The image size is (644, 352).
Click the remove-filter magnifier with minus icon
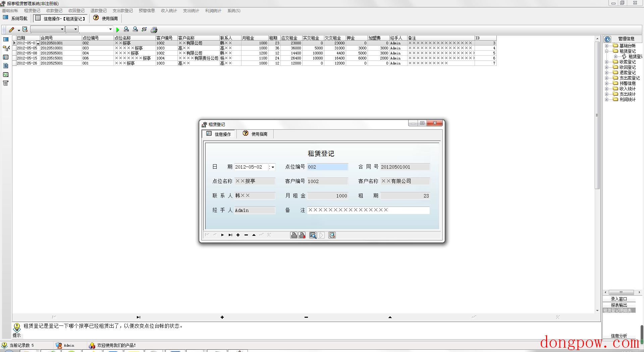point(135,29)
